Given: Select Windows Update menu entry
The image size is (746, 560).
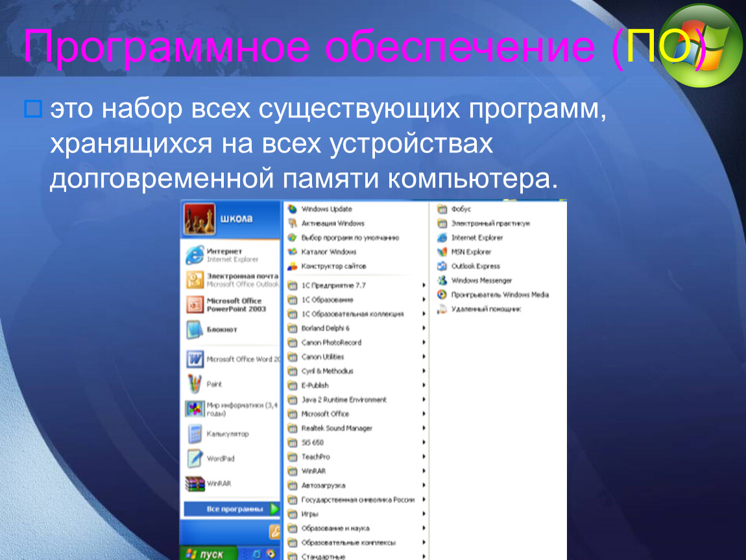Looking at the screenshot, I should click(326, 209).
